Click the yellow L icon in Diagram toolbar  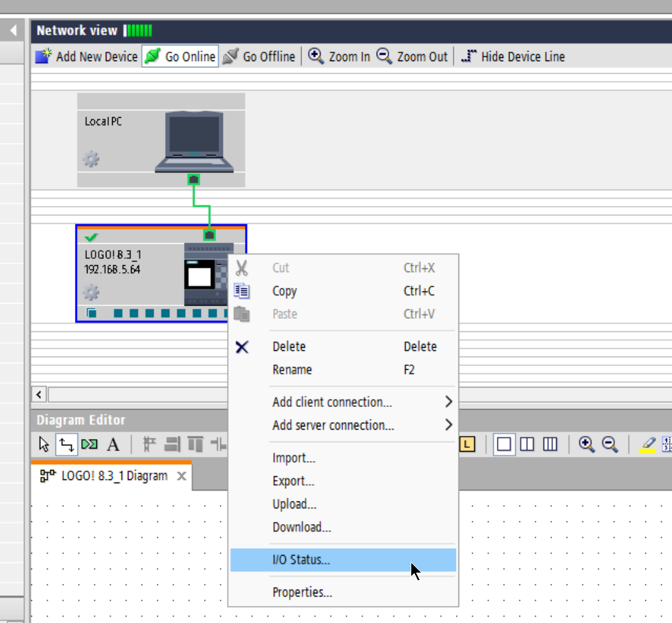(x=467, y=444)
